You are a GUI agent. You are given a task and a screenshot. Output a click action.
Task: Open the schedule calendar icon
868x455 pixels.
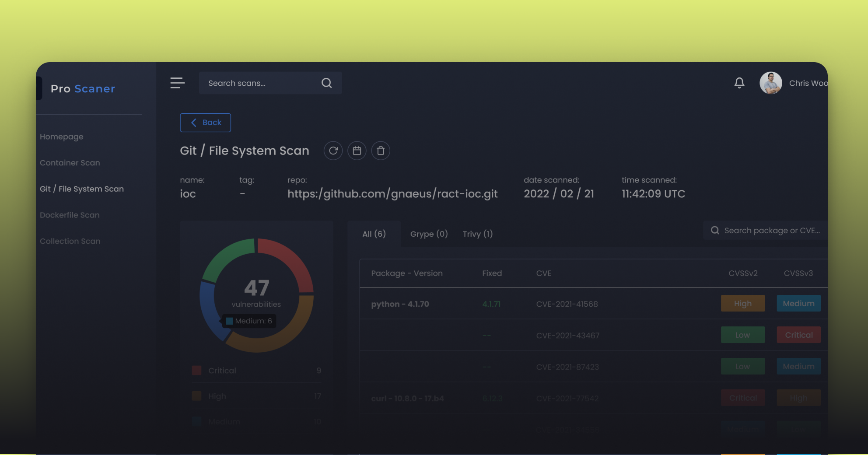point(357,150)
